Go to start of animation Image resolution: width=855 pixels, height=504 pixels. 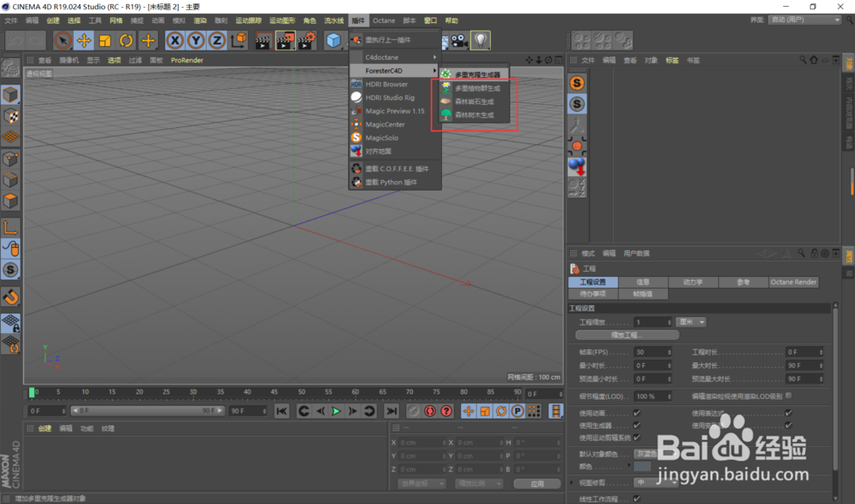[x=281, y=412]
